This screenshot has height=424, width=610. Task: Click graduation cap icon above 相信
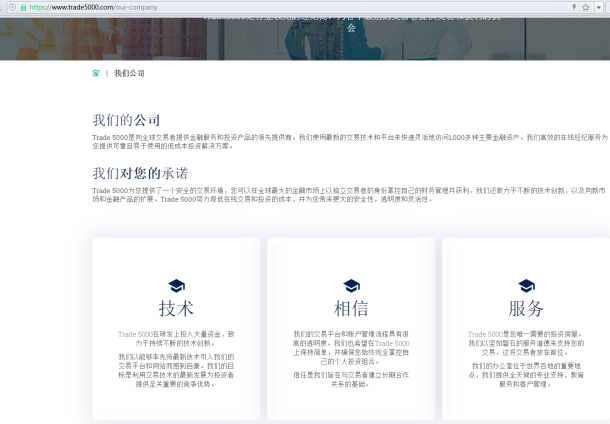coord(351,286)
